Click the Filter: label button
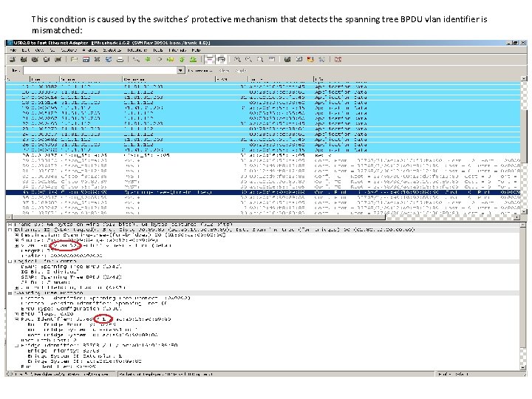Viewport: 532px width, 399px height. point(16,70)
